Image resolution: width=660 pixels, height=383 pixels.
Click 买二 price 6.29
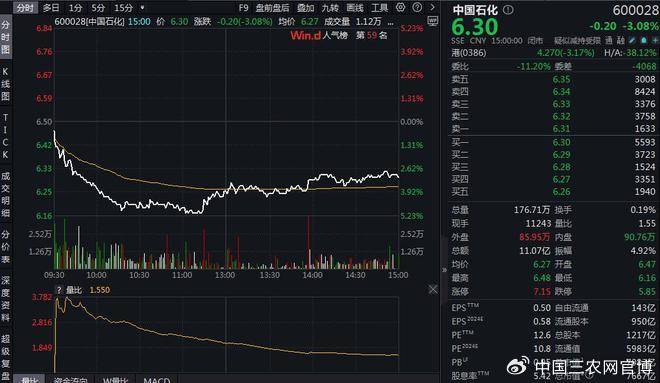click(561, 154)
